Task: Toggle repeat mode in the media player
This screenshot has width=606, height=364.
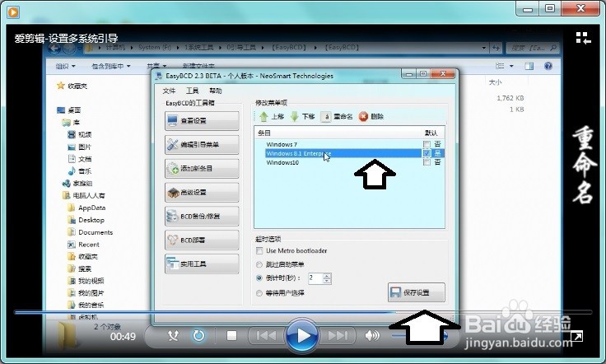Action: coord(198,335)
